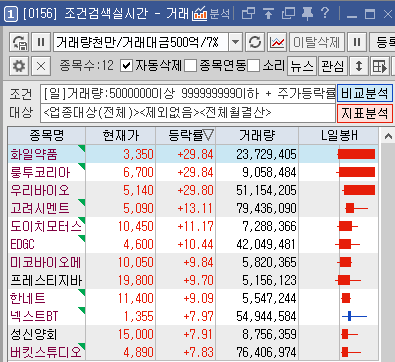The height and width of the screenshot is (362, 395).
Task: Select the 우리바이오 stock name
Action: (x=40, y=190)
